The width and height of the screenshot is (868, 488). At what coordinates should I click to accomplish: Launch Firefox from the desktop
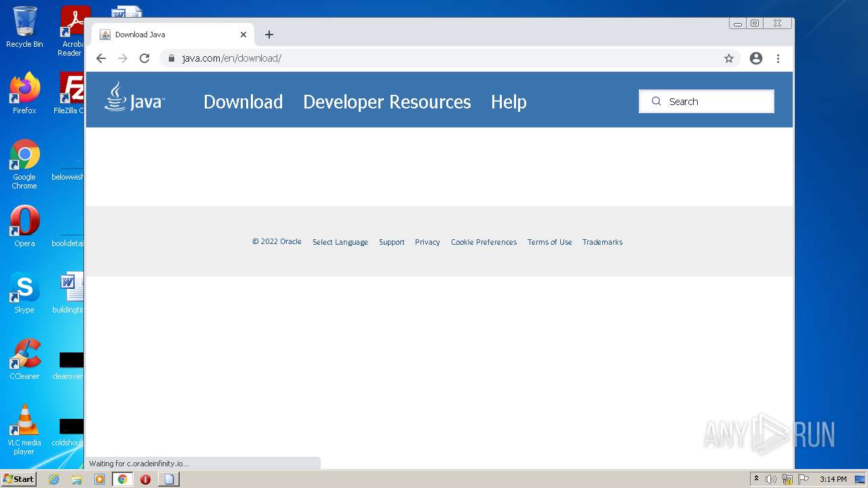(24, 93)
